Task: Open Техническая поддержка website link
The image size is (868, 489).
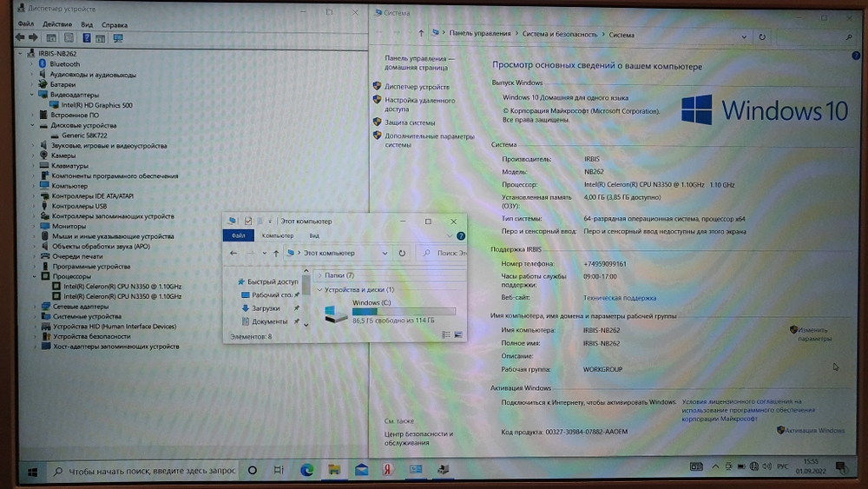Action: 620,298
